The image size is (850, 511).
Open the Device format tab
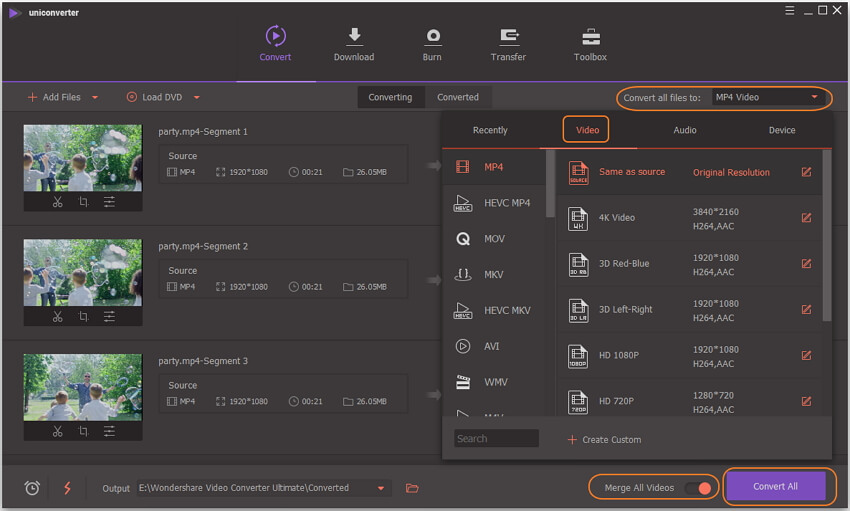click(x=782, y=130)
